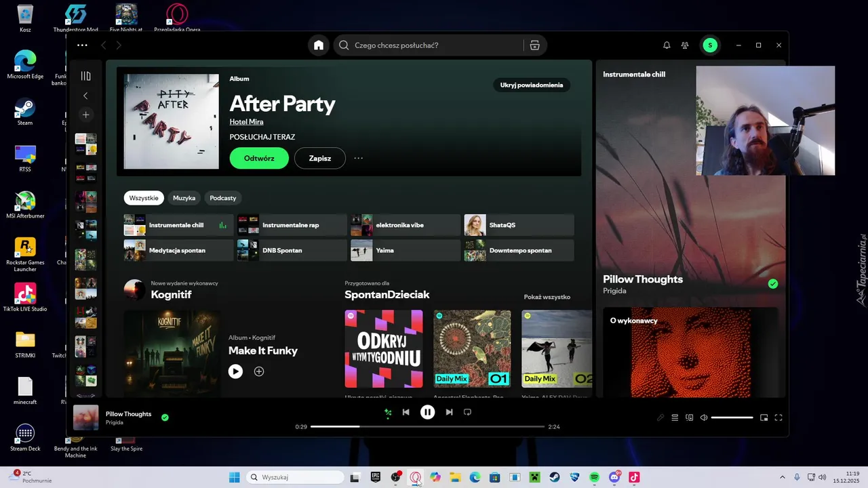Pause the current track

coord(427,412)
